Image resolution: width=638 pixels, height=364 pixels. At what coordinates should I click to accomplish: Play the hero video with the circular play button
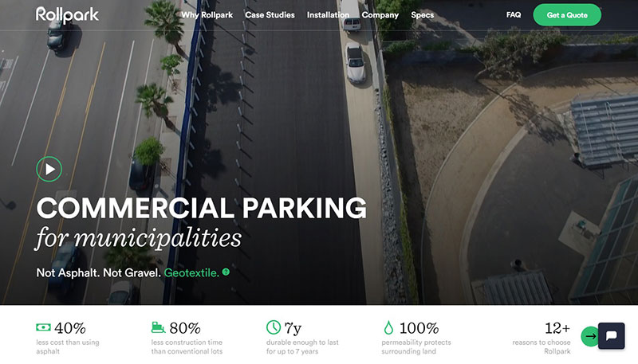[x=49, y=169]
